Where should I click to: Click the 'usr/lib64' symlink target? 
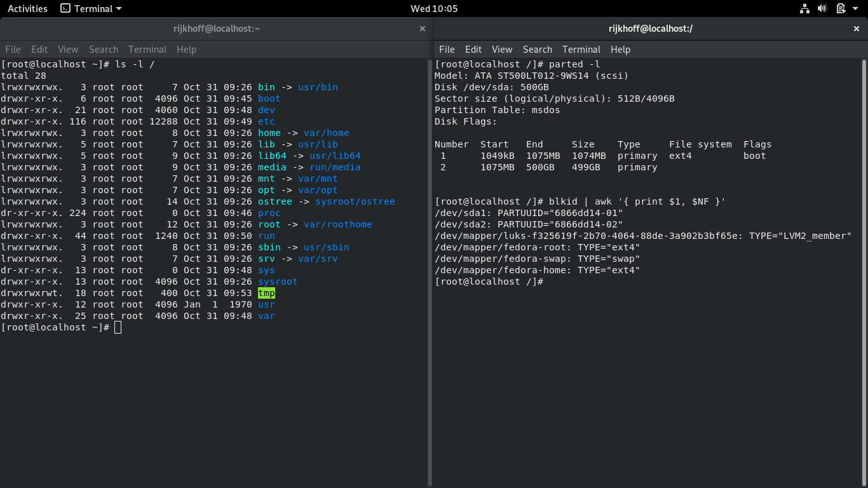(335, 156)
